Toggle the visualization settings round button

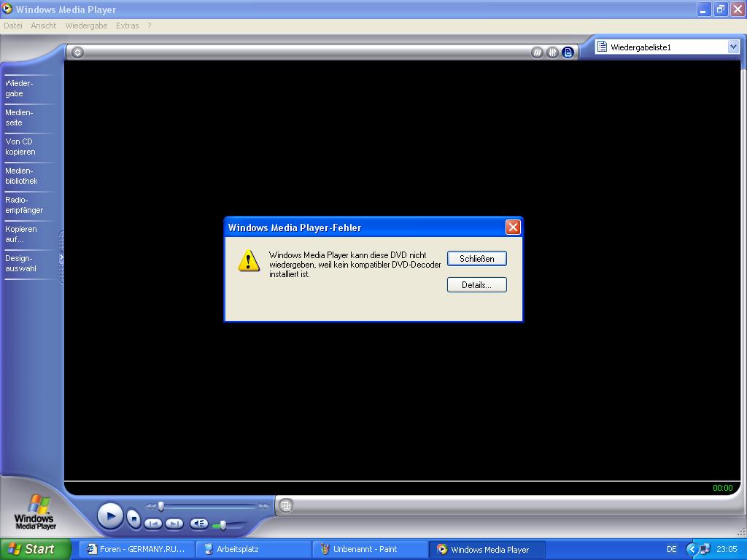537,52
